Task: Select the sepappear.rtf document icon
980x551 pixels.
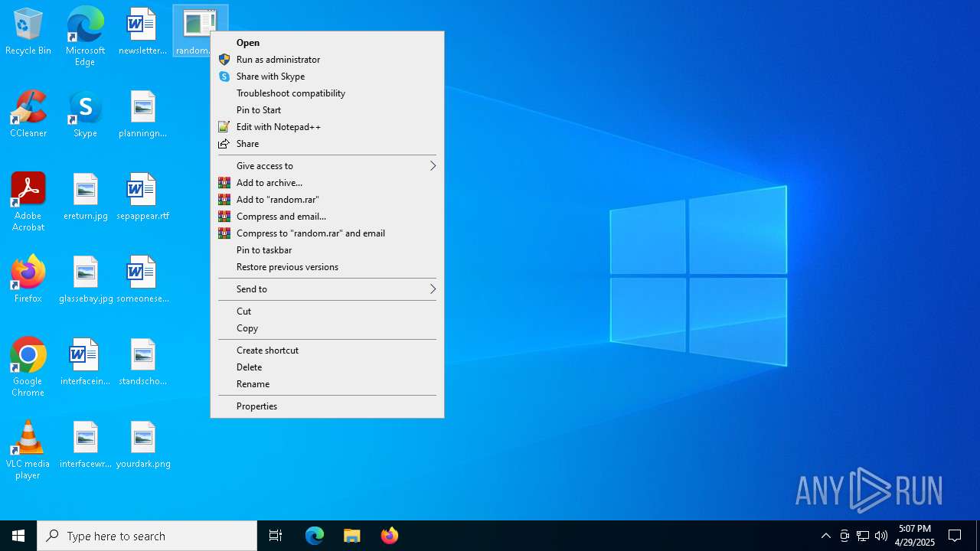Action: point(142,197)
